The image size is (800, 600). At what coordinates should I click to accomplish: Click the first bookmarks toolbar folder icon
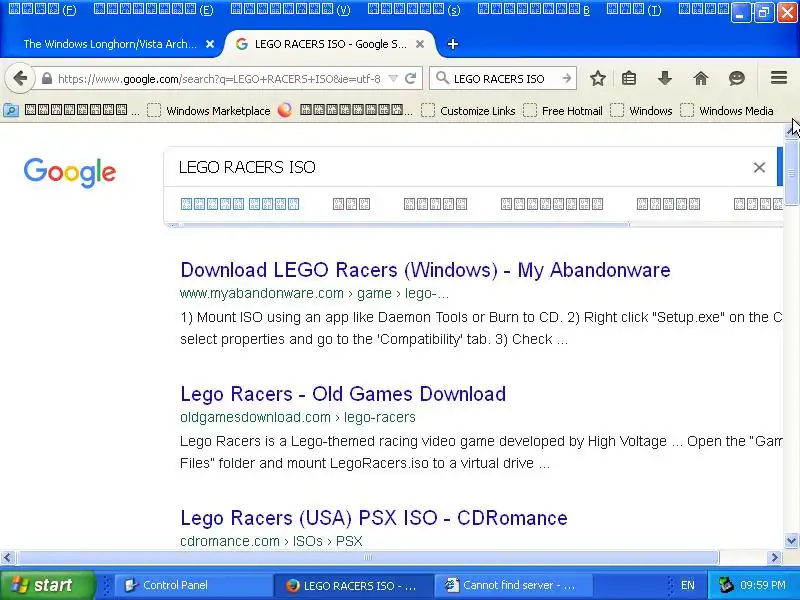[x=11, y=110]
